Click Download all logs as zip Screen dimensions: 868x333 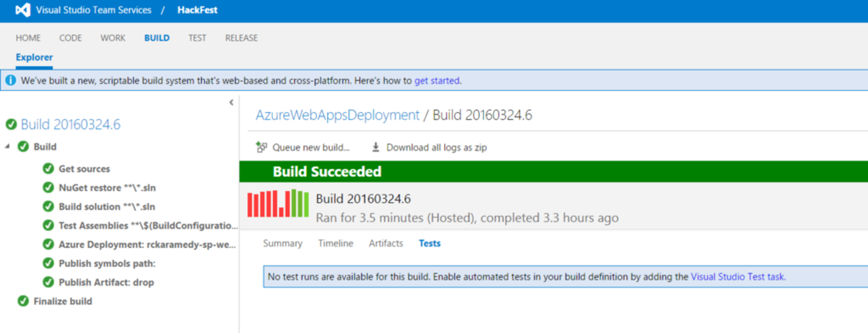[x=429, y=147]
